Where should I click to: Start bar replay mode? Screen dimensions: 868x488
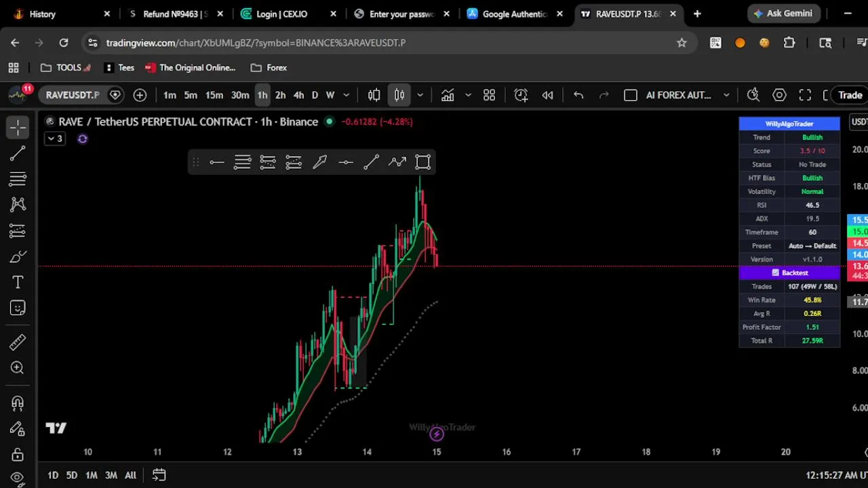point(548,96)
